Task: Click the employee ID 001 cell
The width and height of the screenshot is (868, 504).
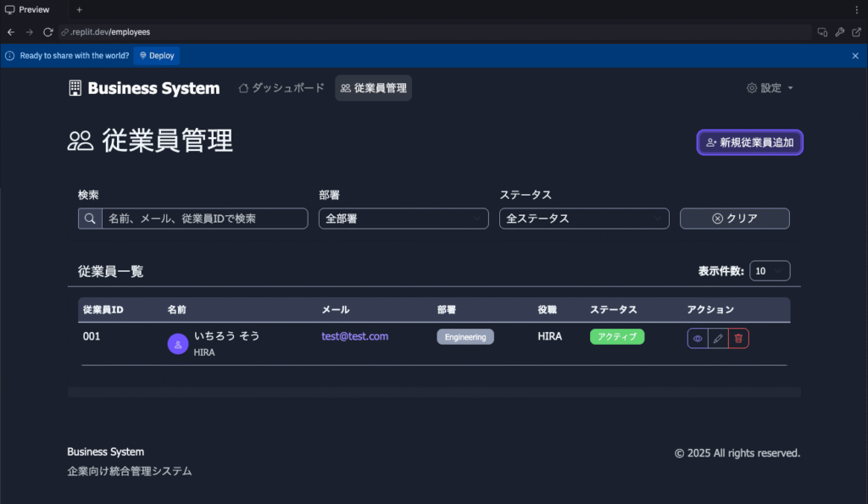Action: [92, 336]
